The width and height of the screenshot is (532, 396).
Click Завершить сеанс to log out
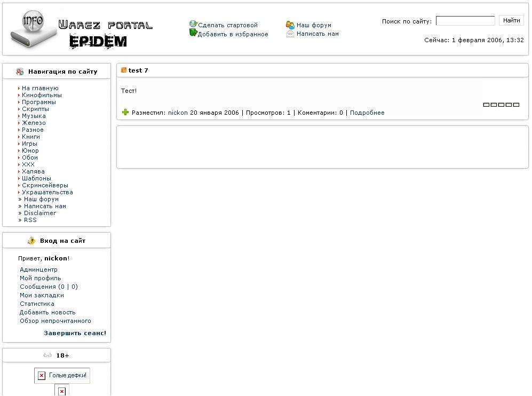pos(75,333)
